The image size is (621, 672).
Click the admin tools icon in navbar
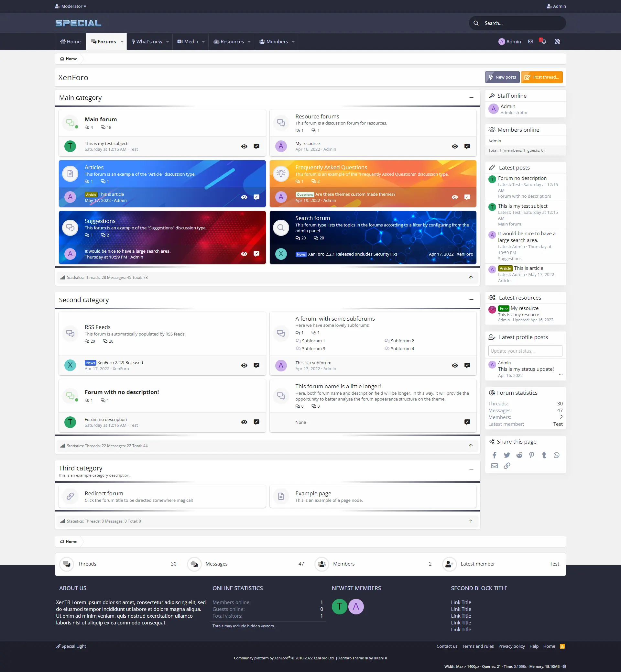coord(558,42)
